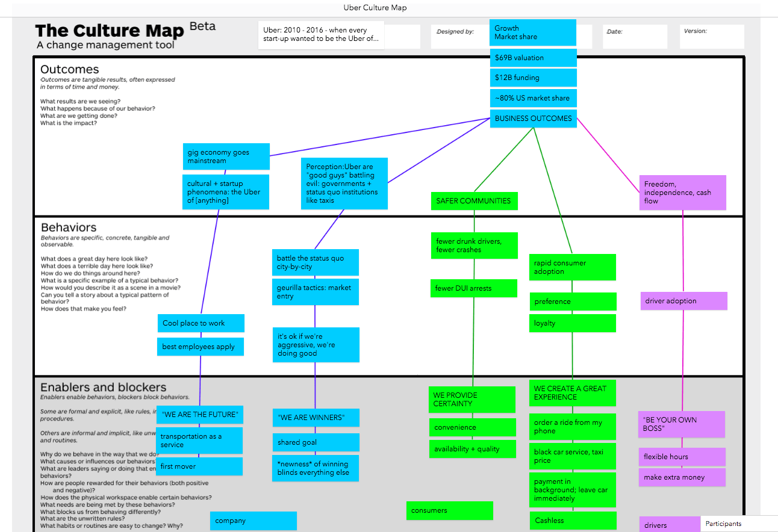Click the 'Date' field
Viewport: 778px width, 532px height.
(x=635, y=36)
